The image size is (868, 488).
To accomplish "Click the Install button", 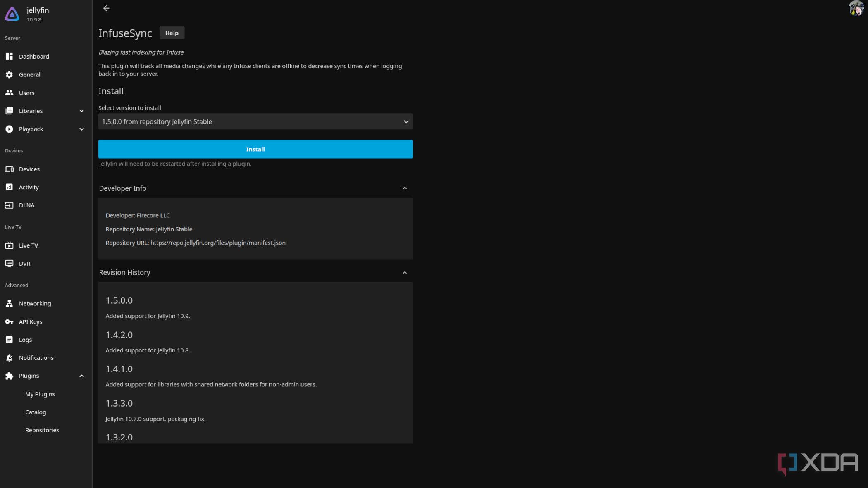I will pos(255,149).
